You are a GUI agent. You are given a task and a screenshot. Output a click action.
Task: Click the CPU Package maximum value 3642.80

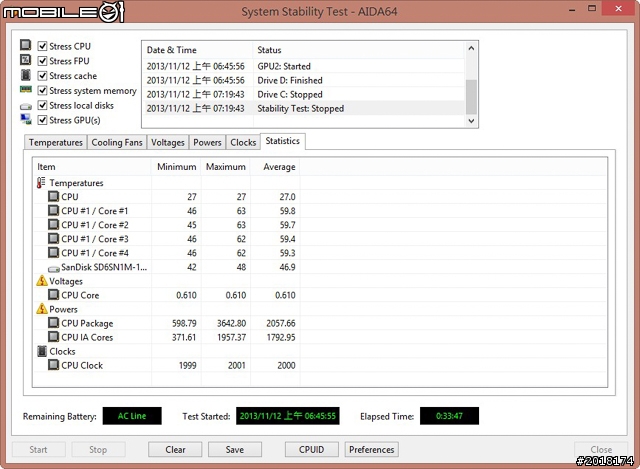(x=231, y=323)
